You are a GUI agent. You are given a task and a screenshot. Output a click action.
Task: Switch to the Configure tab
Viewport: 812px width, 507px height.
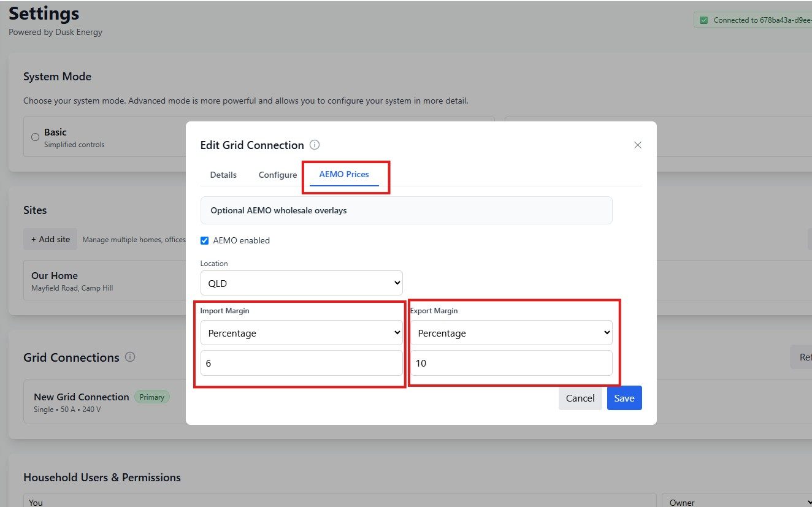[278, 175]
